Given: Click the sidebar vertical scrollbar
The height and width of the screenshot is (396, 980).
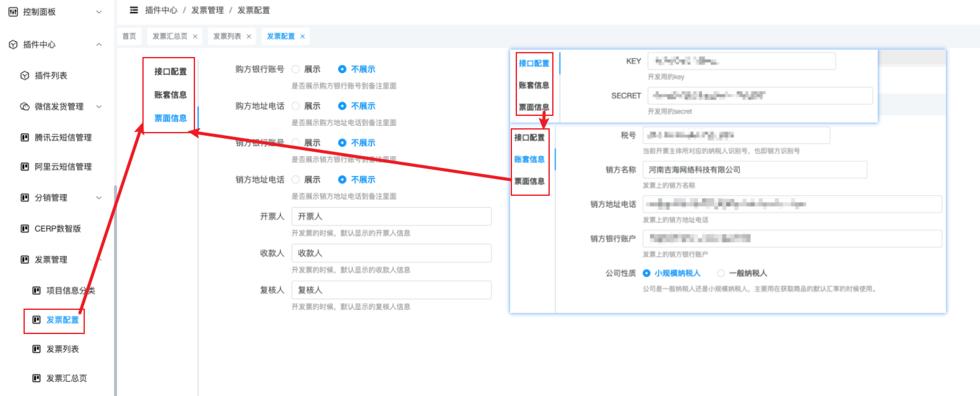Looking at the screenshot, I should (115, 289).
